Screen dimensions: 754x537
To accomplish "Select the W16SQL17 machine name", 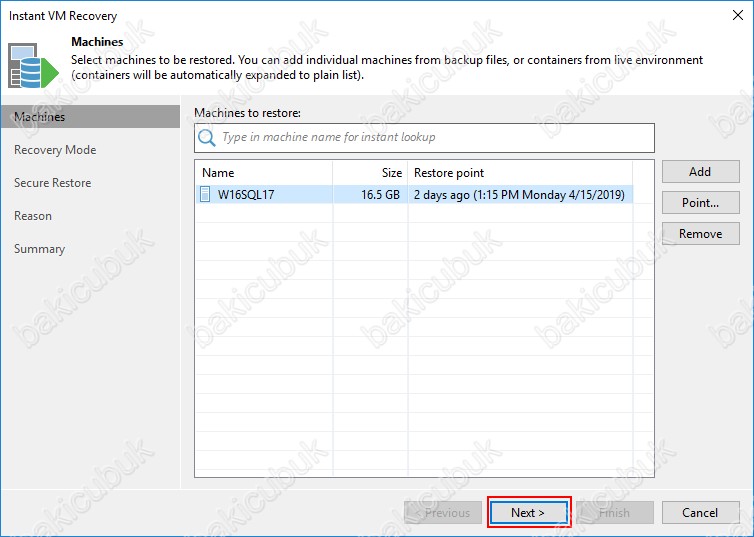I will (x=246, y=195).
